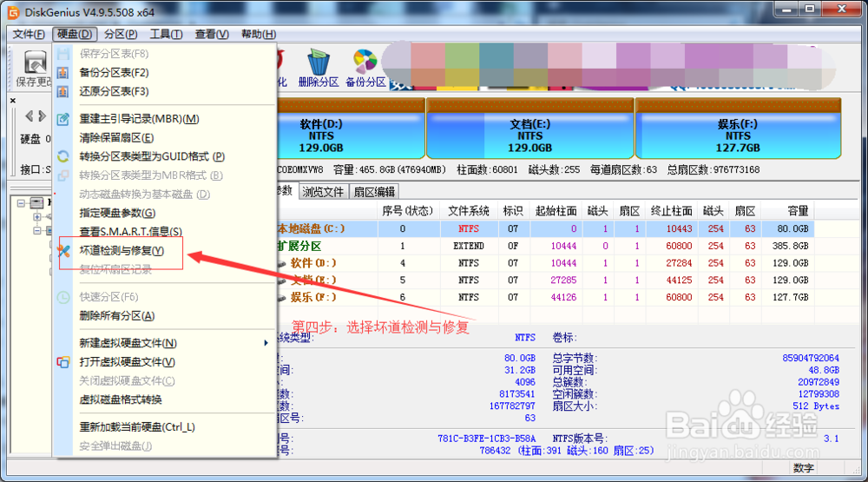Click the previous disk left arrow
The width and height of the screenshot is (868, 482).
[30, 116]
